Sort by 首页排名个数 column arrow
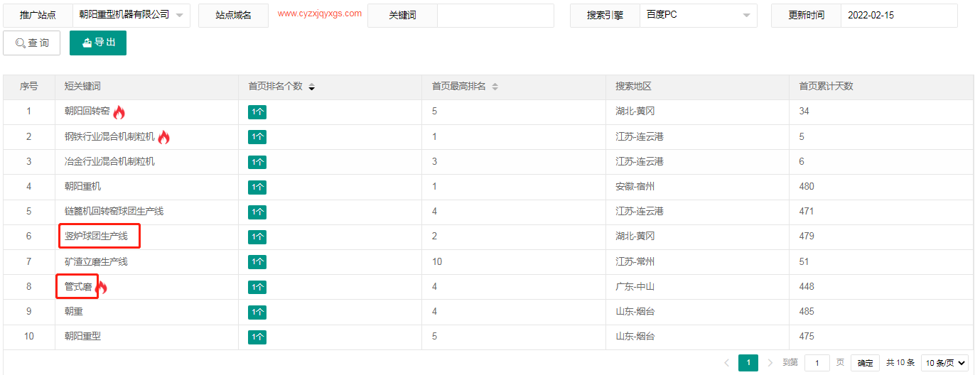Viewport: 980px width, 375px height. (311, 87)
